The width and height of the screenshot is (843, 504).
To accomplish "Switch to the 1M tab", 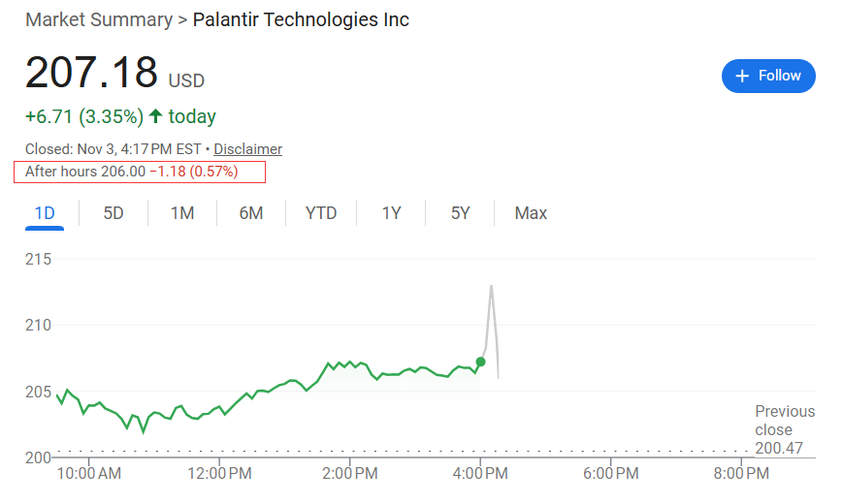I will click(182, 213).
